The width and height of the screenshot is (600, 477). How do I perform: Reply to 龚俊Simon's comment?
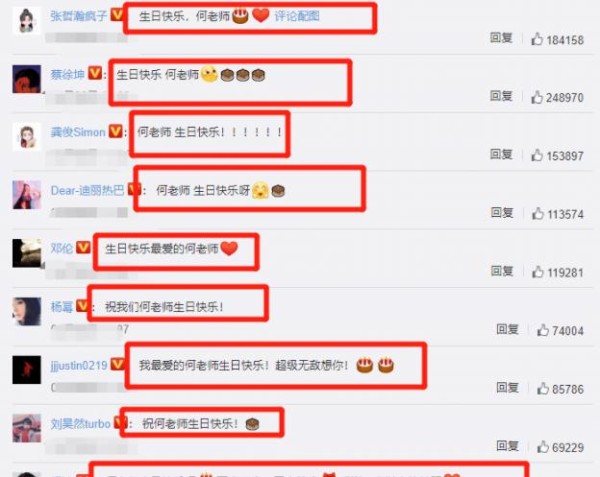[x=501, y=154]
